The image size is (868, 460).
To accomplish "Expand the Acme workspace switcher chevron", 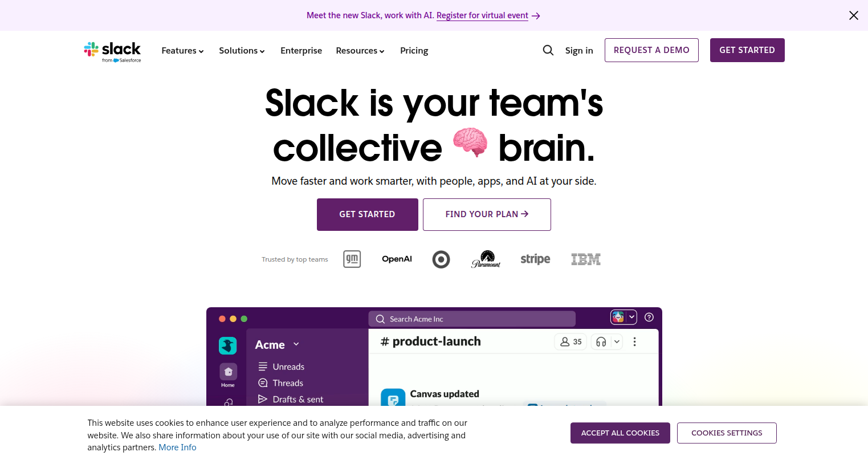I will 296,344.
